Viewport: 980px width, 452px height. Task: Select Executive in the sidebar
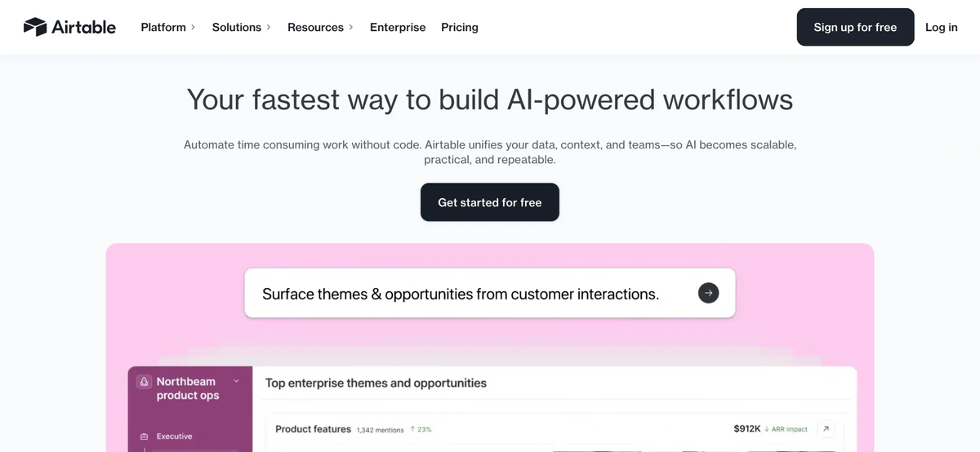(x=174, y=436)
